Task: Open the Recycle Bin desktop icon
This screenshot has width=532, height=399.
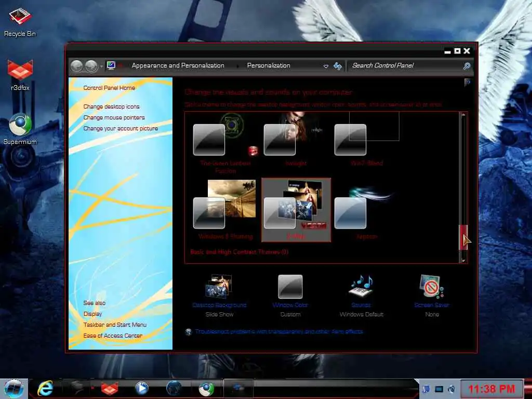Action: tap(20, 22)
